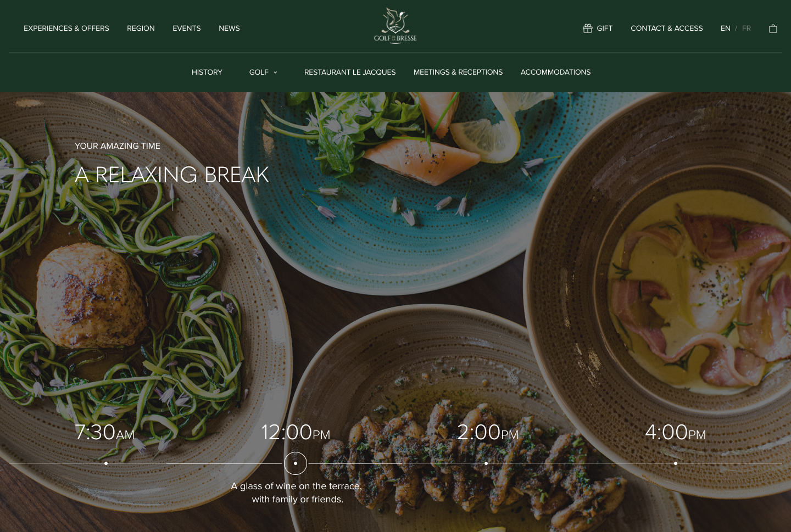
Task: Expand the Golf submenu chevron
Action: coord(275,72)
